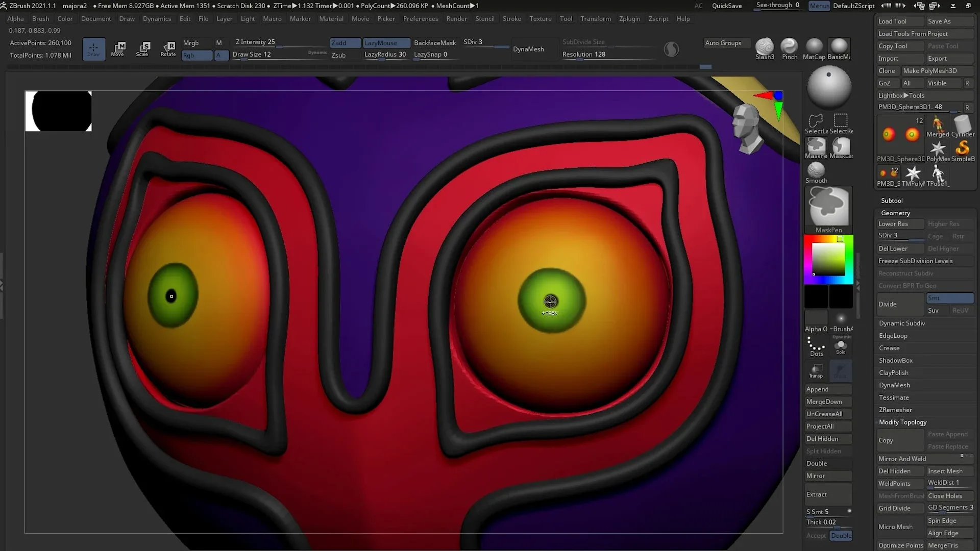This screenshot has width=980, height=551.
Task: Open the MatCap material picker
Action: coord(814,46)
